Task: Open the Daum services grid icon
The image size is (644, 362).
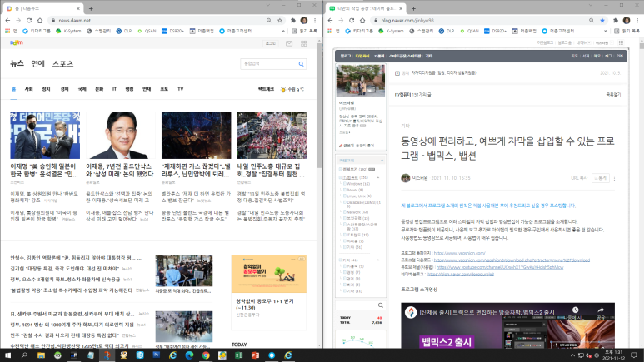Action: 304,43
